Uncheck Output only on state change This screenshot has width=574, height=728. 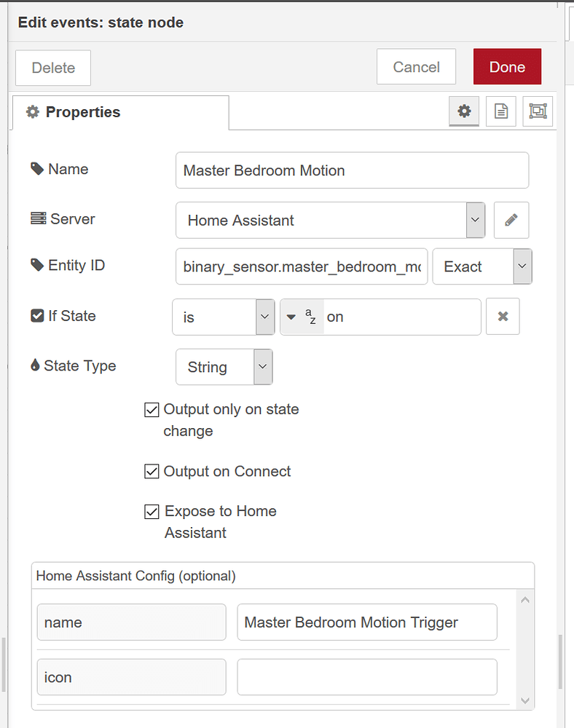click(152, 410)
